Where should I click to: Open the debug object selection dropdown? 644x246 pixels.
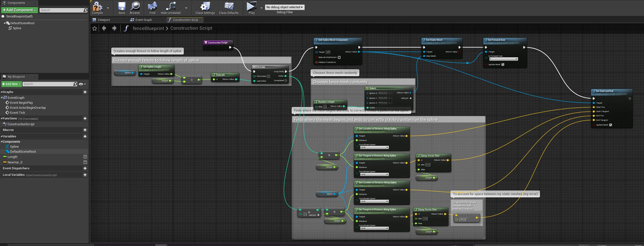(285, 7)
